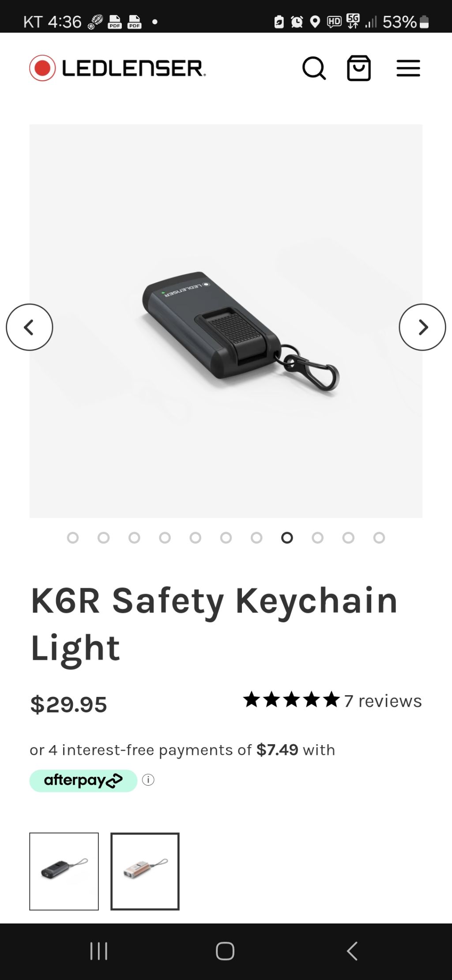
Task: Tap the main keychain light image
Action: pos(226,321)
